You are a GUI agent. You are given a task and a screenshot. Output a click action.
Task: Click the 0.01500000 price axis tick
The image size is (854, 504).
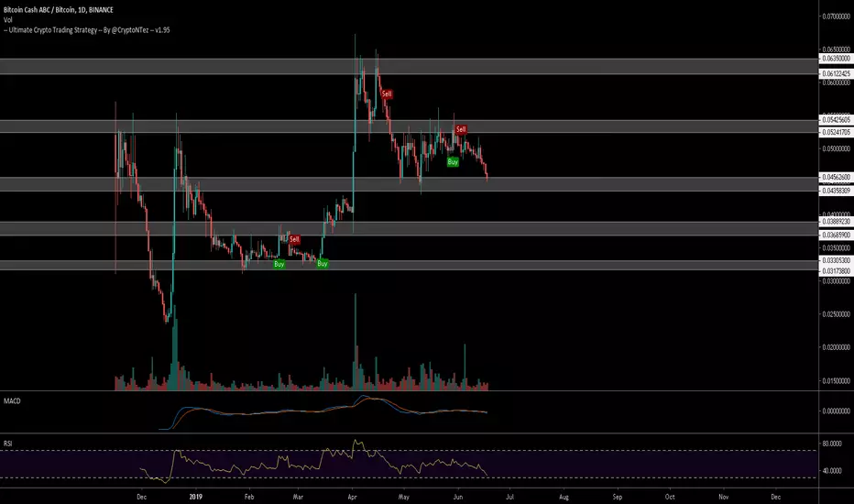tap(836, 381)
